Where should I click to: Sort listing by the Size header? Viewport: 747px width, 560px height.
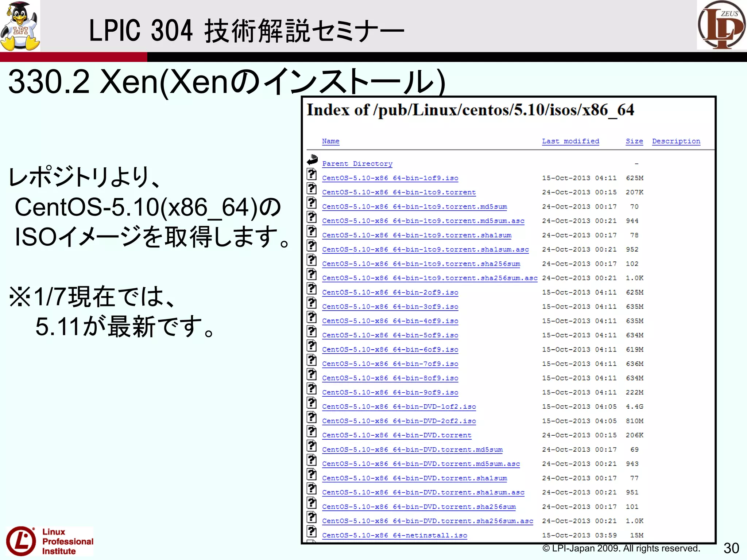(x=634, y=141)
